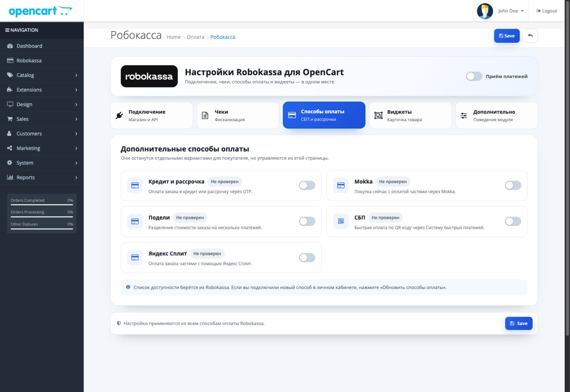
Task: Expand the Catalog menu chevron
Action: [76, 75]
